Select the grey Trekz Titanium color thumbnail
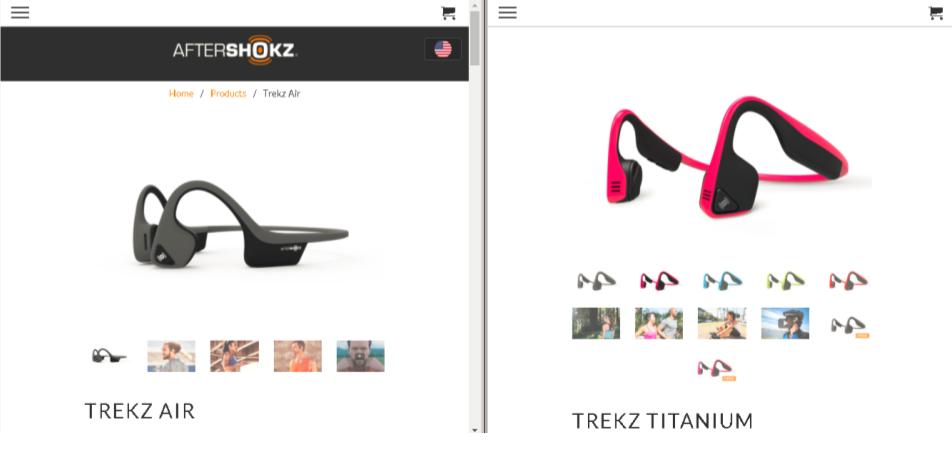 pos(596,280)
